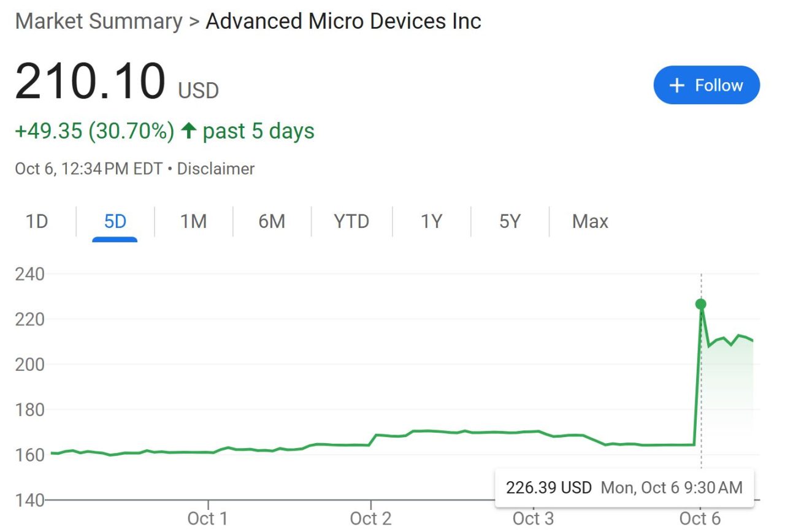Click the 210.10 current price
The height and width of the screenshot is (532, 785).
(90, 82)
